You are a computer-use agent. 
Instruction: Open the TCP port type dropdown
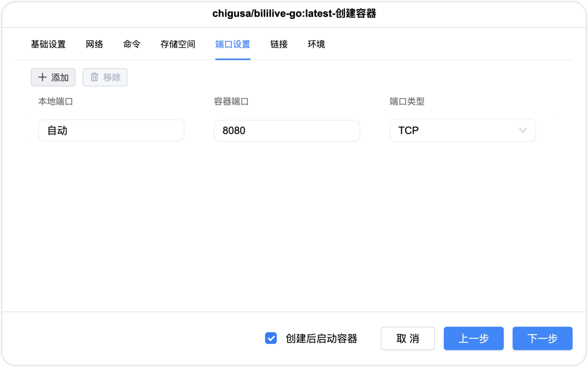[462, 130]
